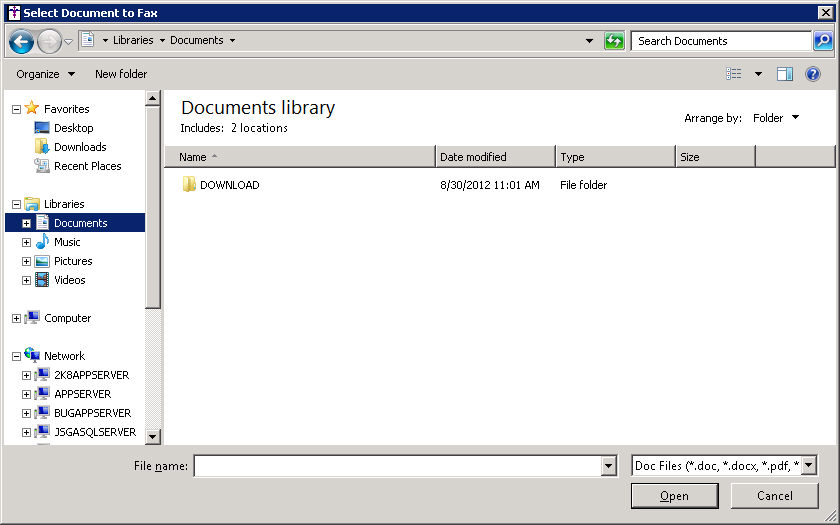Click the green Refresh icon in address bar
This screenshot has height=525, width=840.
pyautogui.click(x=614, y=41)
